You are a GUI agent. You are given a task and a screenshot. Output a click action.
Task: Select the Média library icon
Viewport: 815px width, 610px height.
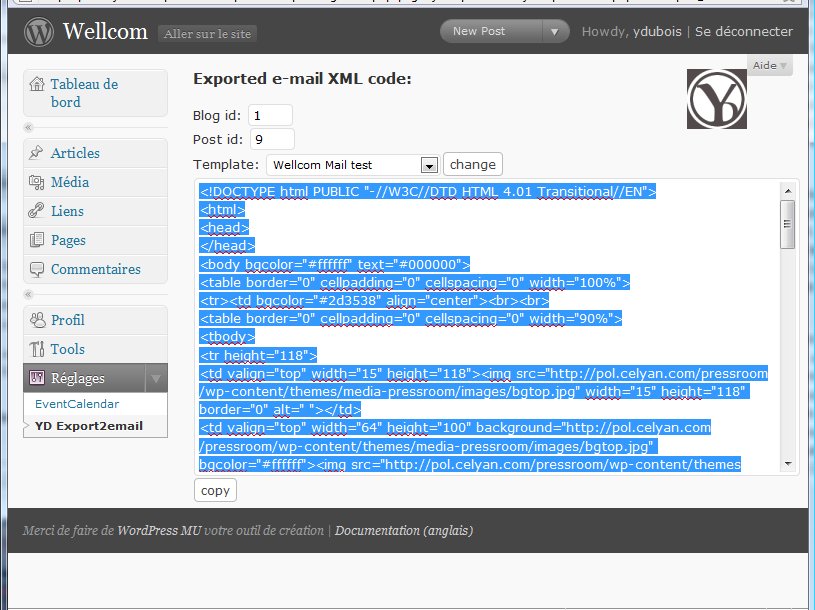click(x=36, y=182)
